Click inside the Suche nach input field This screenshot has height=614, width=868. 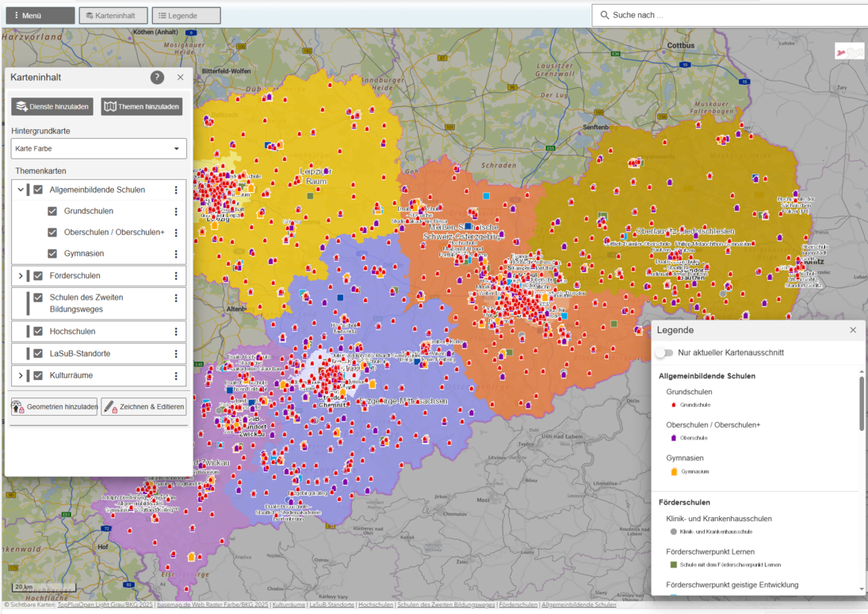coord(713,15)
